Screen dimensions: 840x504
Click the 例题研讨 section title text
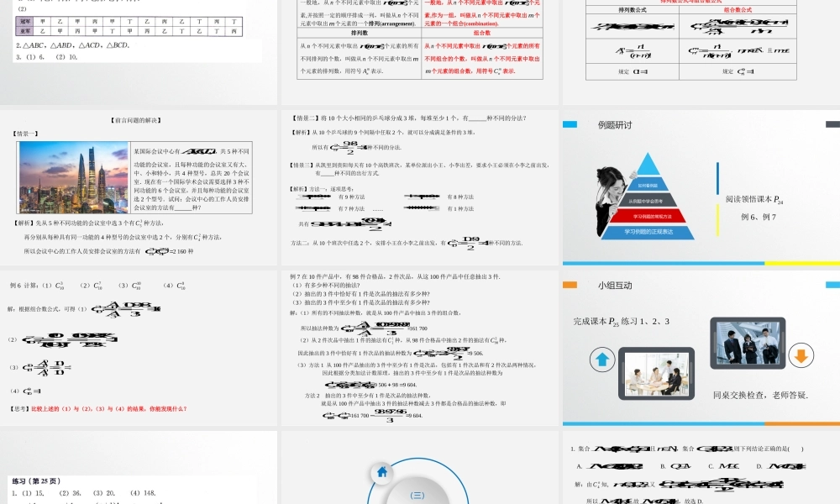(x=616, y=123)
